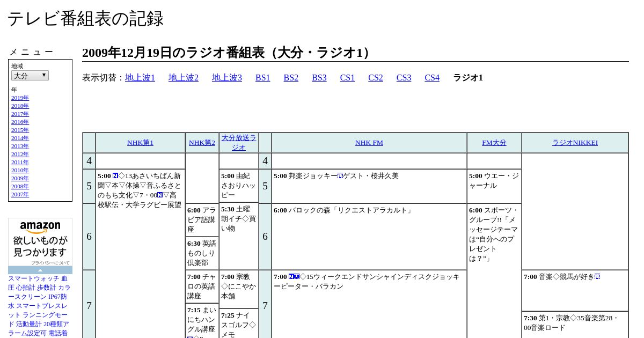Select the 5:00 由紀さおりハッピー program
The width and height of the screenshot is (644, 338).
[x=239, y=186]
